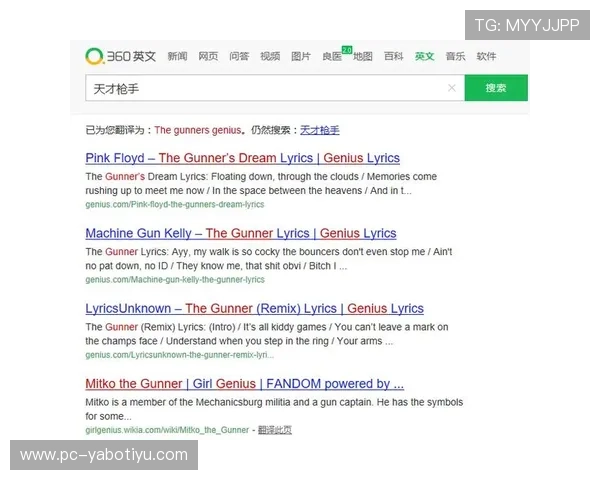Open Pink Floyd The Gunner's Dream result
600x480 pixels.
pyautogui.click(x=242, y=158)
